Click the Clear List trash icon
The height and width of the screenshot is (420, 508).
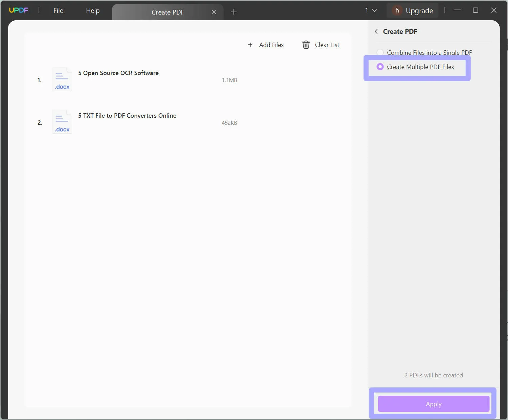coord(306,45)
